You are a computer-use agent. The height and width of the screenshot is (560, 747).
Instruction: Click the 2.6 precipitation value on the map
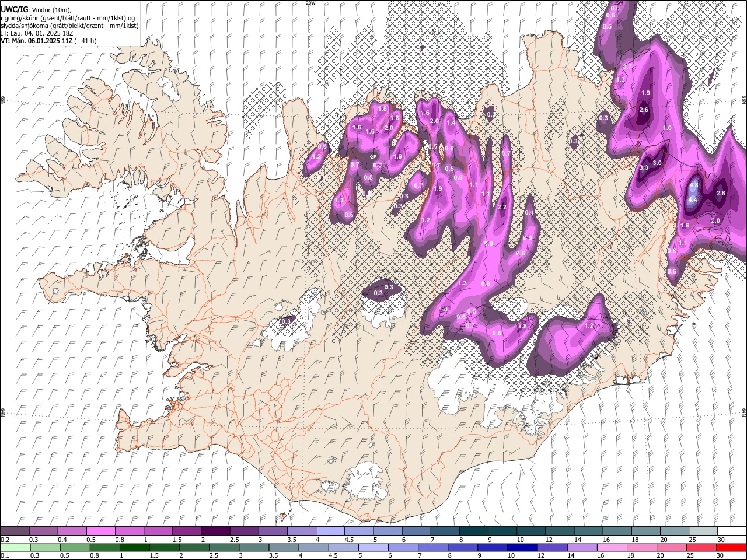[644, 110]
